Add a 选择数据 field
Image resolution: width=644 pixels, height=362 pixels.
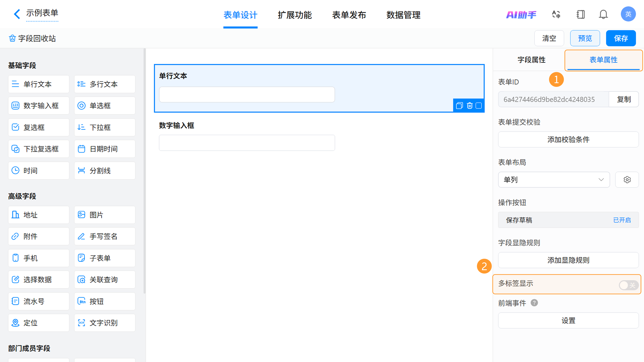coord(39,280)
